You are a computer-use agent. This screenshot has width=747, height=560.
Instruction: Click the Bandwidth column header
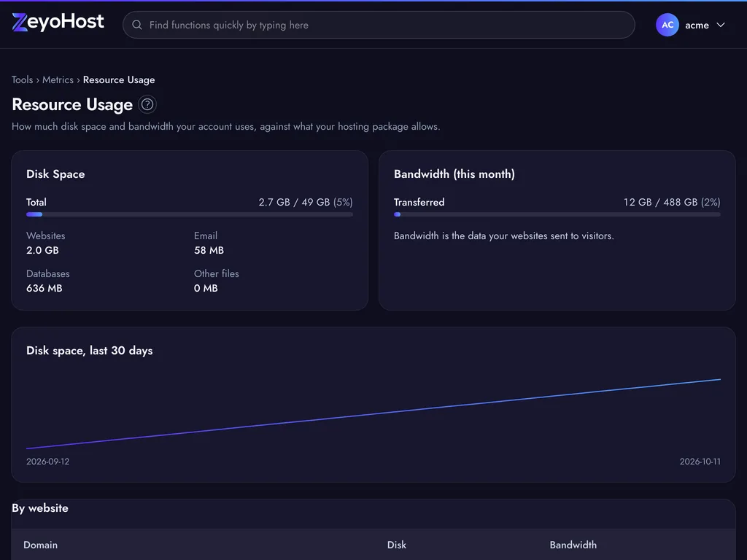point(573,545)
